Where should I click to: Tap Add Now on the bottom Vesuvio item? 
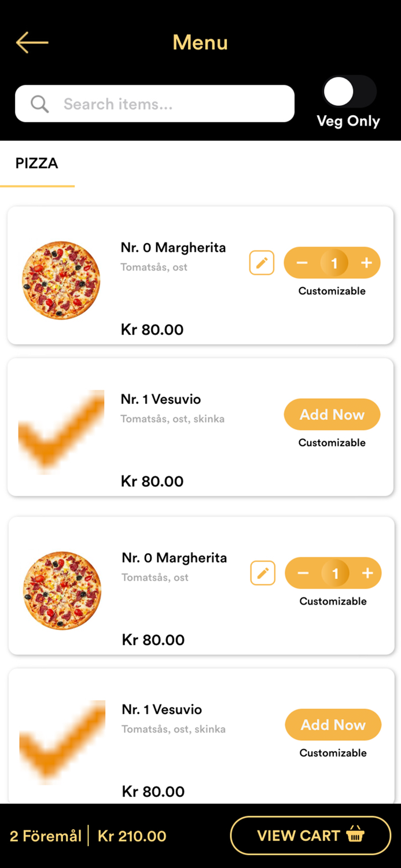point(333,724)
